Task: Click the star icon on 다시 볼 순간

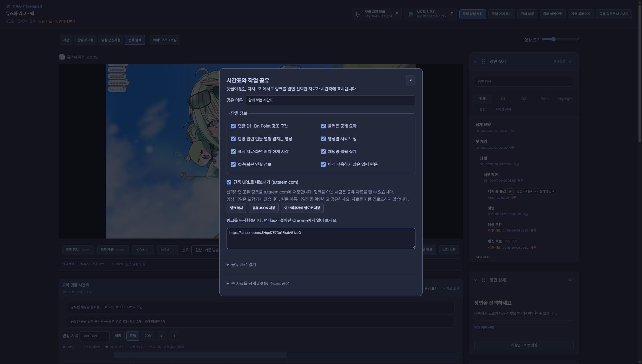Action: (x=510, y=191)
